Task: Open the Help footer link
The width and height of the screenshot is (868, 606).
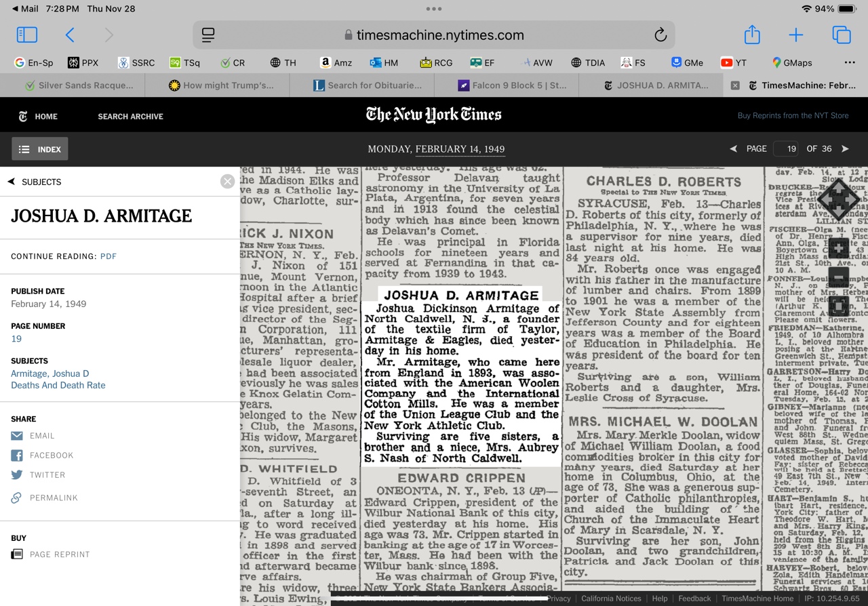Action: (x=660, y=599)
